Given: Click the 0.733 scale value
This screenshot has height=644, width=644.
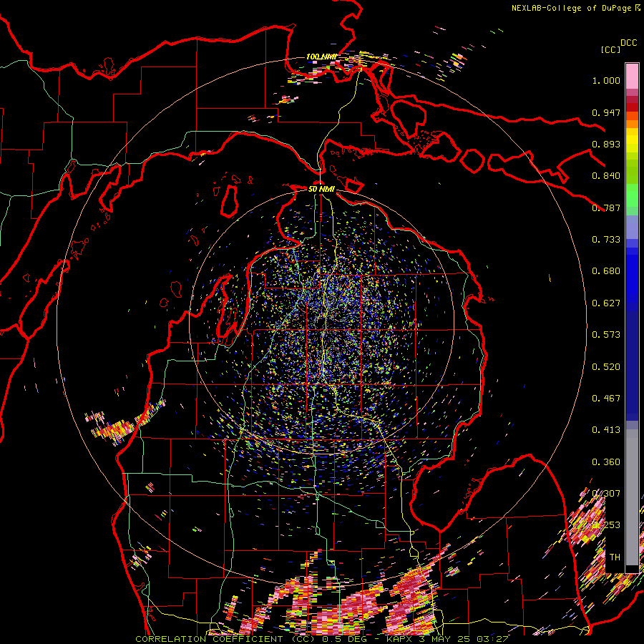Looking at the screenshot, I should tap(606, 240).
